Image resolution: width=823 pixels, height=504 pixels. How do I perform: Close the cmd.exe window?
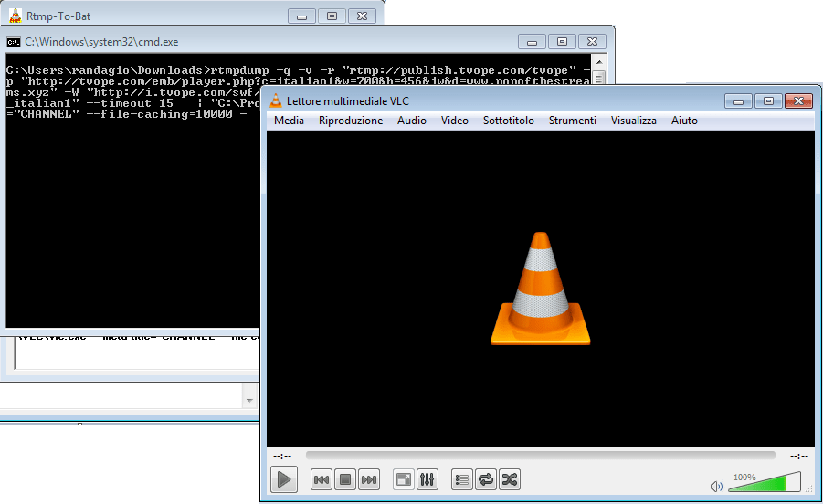592,41
